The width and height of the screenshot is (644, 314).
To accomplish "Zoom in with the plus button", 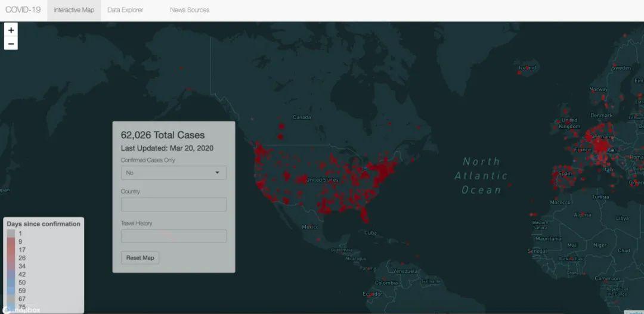I will pyautogui.click(x=11, y=30).
